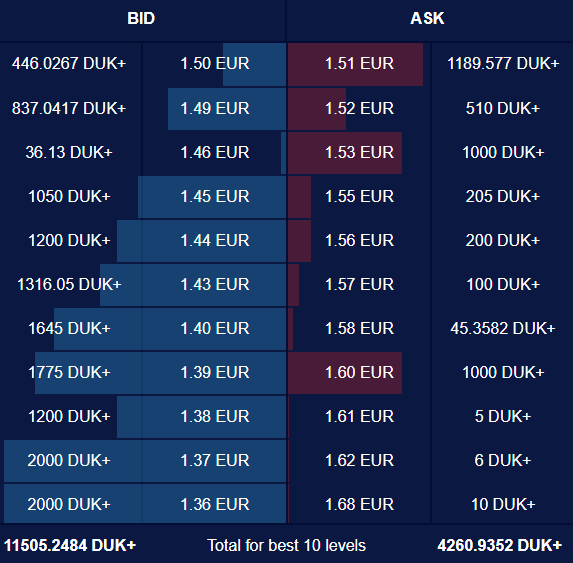Select the 1.60 EUR ask price

pyautogui.click(x=360, y=373)
